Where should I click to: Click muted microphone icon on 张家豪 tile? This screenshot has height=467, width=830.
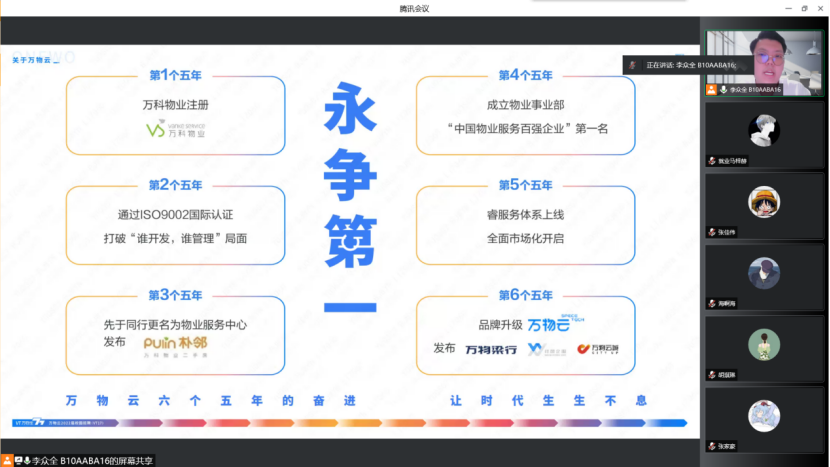tap(712, 446)
